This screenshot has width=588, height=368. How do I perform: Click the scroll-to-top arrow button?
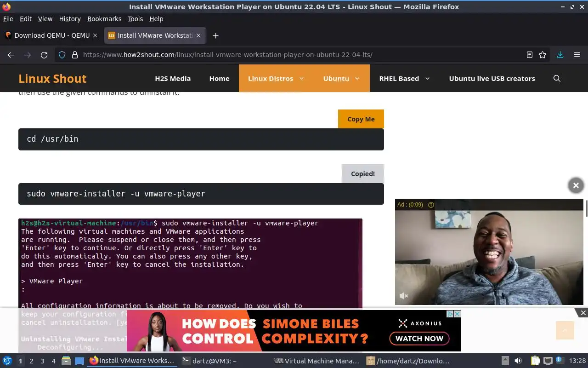(565, 330)
